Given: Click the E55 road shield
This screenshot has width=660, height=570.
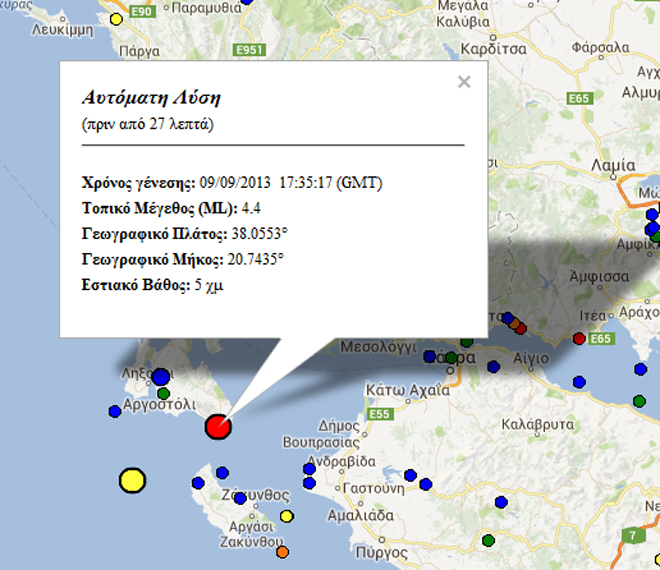Looking at the screenshot, I should click(380, 413).
